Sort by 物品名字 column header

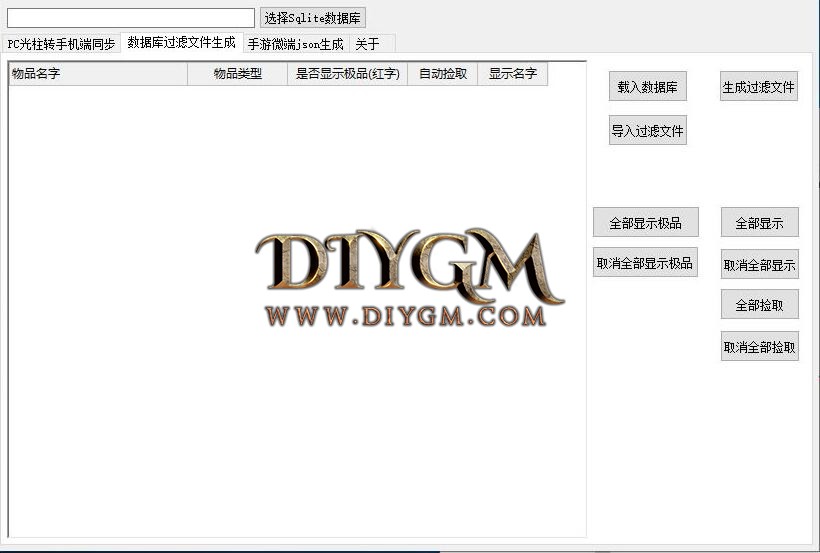click(x=98, y=74)
